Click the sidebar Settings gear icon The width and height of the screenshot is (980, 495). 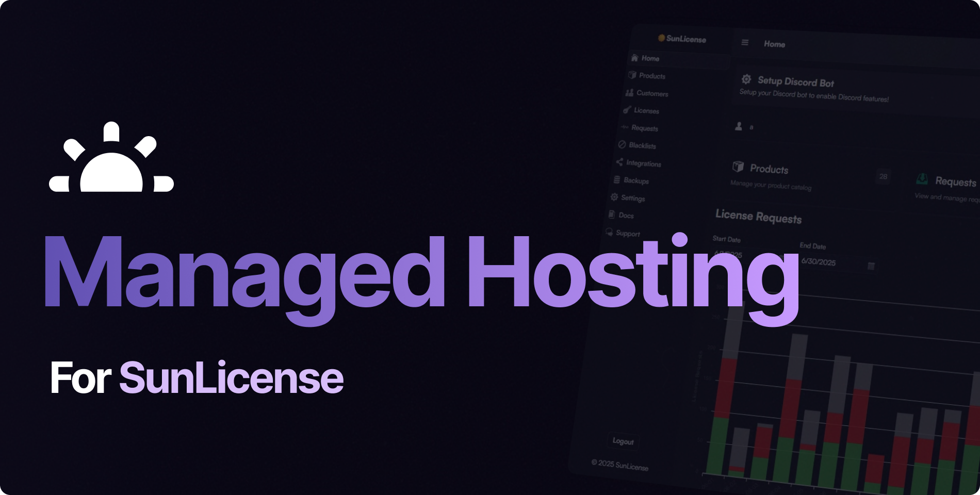pyautogui.click(x=614, y=197)
